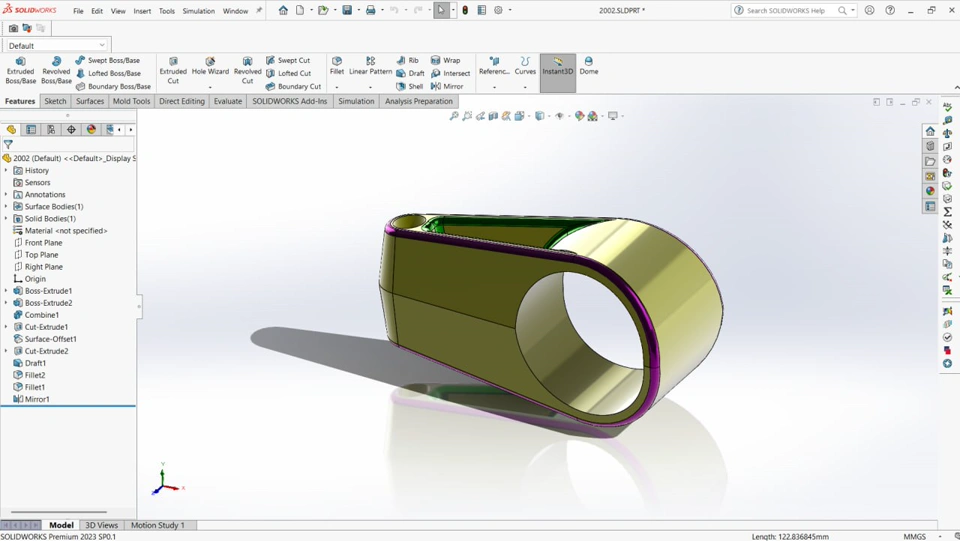
Task: Open the Simulation menu
Action: (198, 11)
